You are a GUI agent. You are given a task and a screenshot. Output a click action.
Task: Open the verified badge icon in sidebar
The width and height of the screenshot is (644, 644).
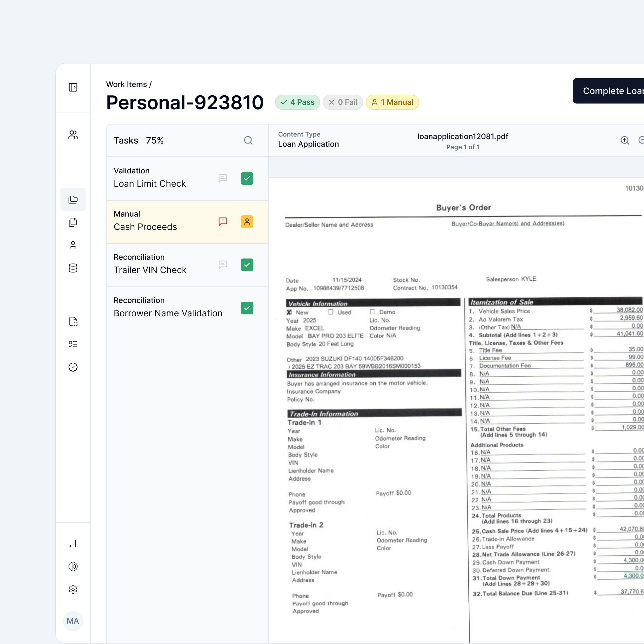[x=73, y=367]
